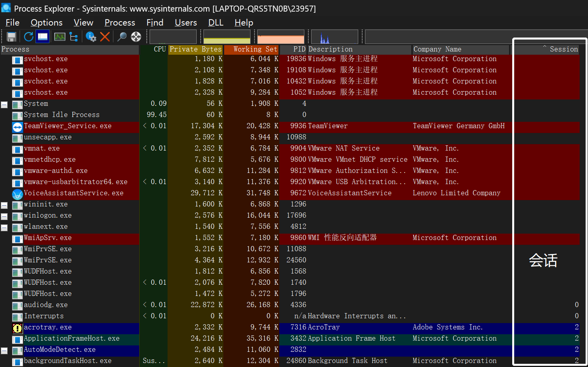
Task: Open the Users menu
Action: [x=186, y=23]
